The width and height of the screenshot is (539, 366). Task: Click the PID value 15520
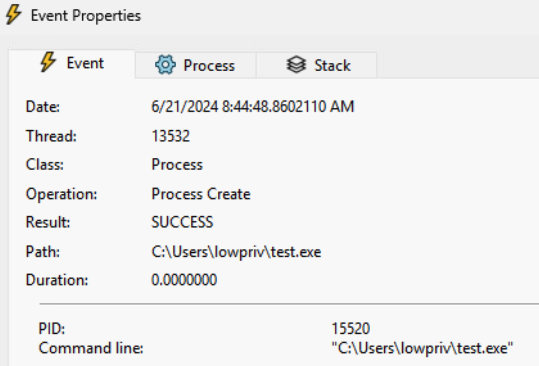click(x=351, y=329)
